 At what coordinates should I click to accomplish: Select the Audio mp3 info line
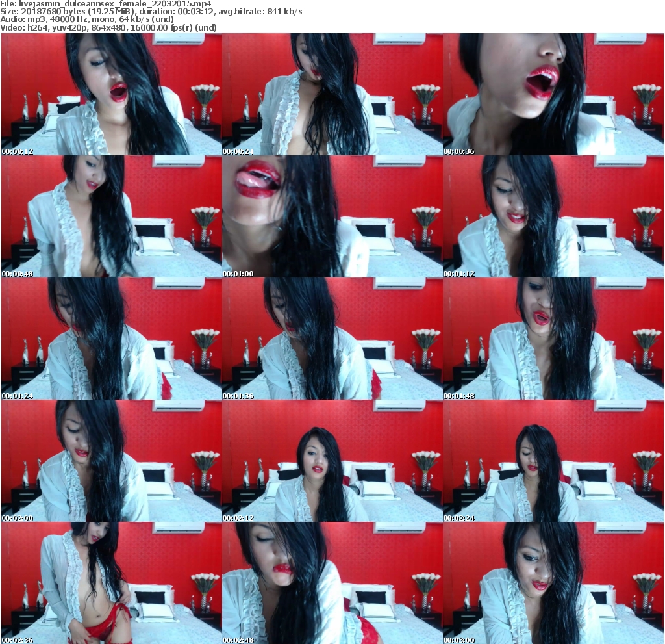(87, 19)
